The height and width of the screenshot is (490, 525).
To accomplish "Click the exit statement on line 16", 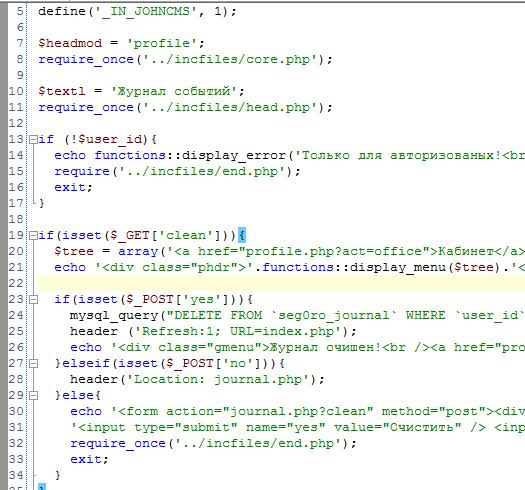I will click(70, 187).
